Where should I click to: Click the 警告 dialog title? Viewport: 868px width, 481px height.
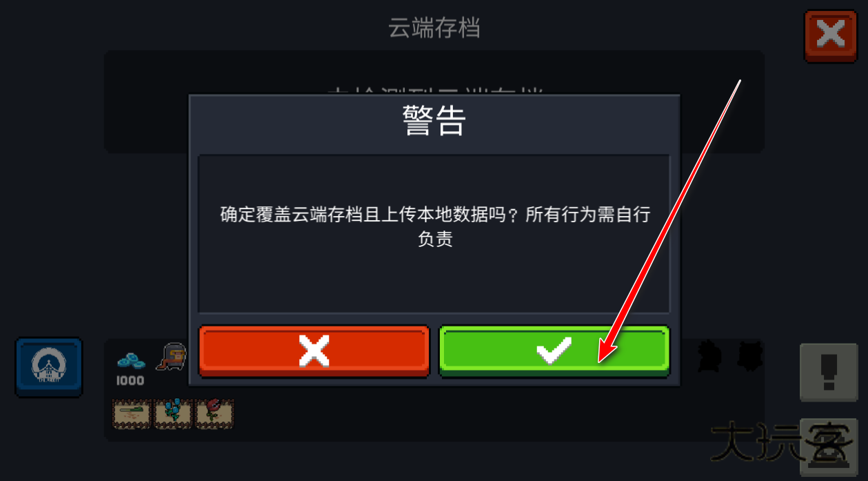434,121
